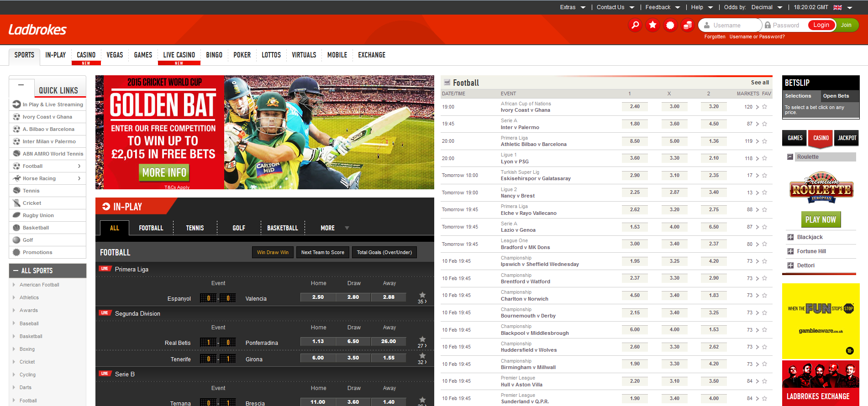The image size is (868, 406).
Task: Select Total Goals (Over/Under) market
Action: tap(384, 252)
